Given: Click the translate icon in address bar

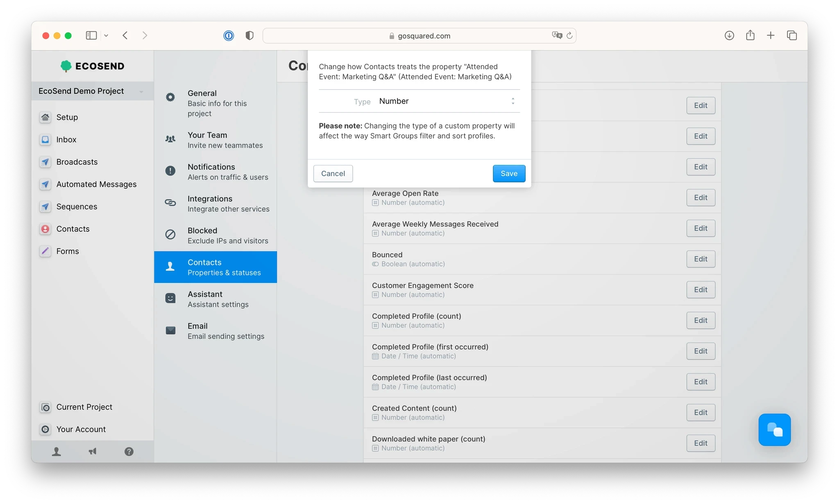Looking at the screenshot, I should [x=556, y=36].
